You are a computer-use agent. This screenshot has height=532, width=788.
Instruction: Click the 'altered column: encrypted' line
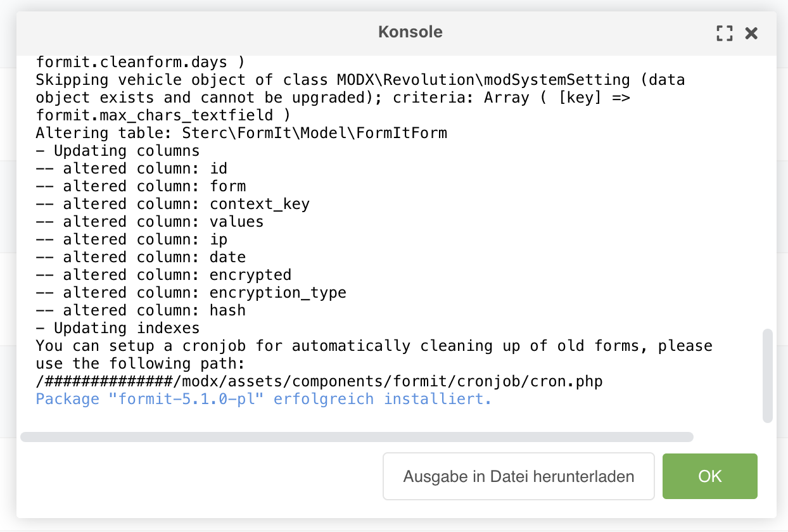(163, 275)
